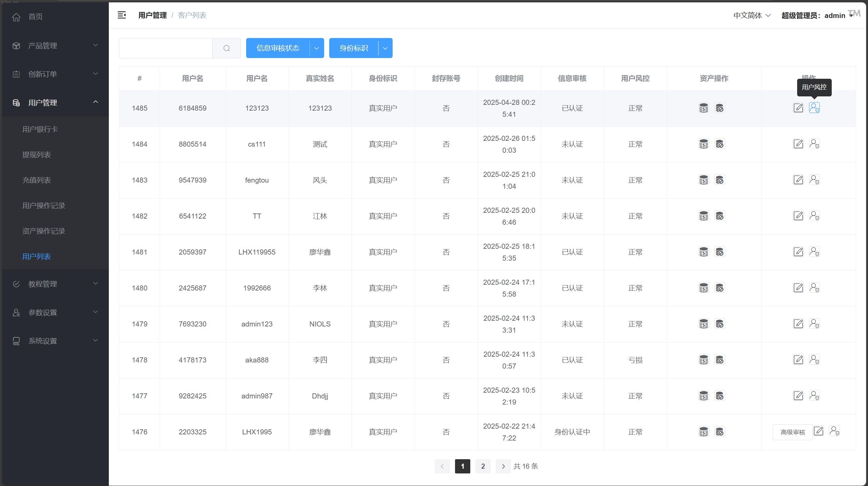Click the first coin-stack asset icon for fengtou

[704, 180]
